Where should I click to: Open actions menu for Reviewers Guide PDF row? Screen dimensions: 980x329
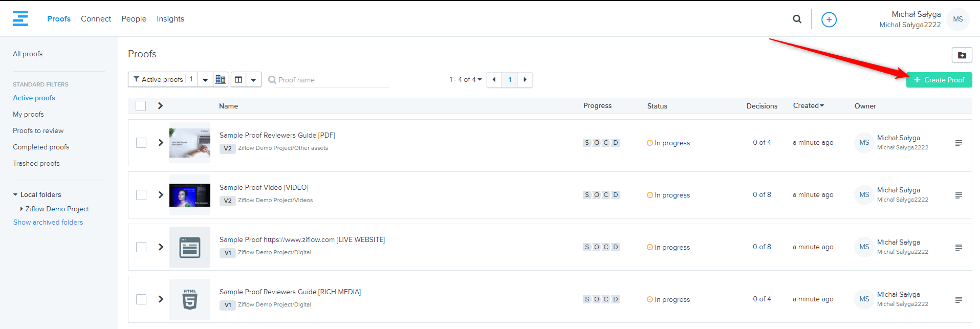pos(959,143)
